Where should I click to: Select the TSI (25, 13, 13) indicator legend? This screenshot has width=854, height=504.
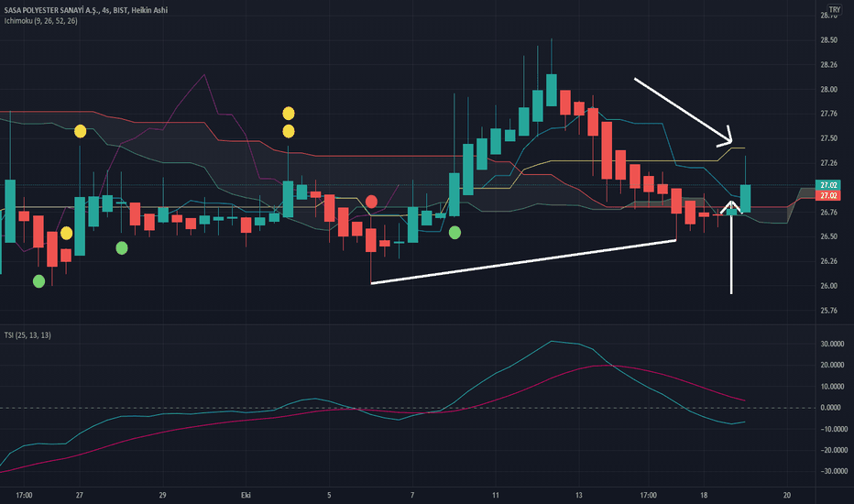coord(27,335)
